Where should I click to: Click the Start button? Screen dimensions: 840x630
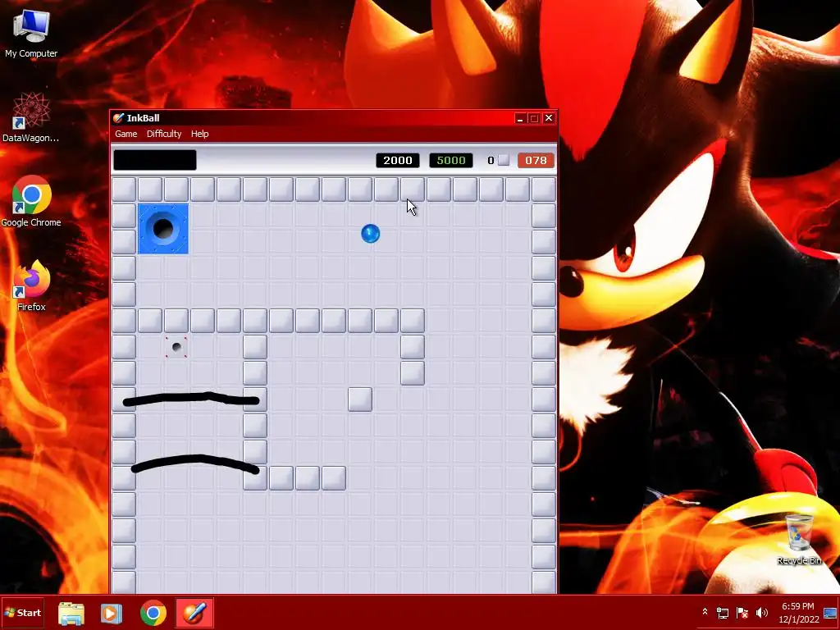(x=22, y=612)
